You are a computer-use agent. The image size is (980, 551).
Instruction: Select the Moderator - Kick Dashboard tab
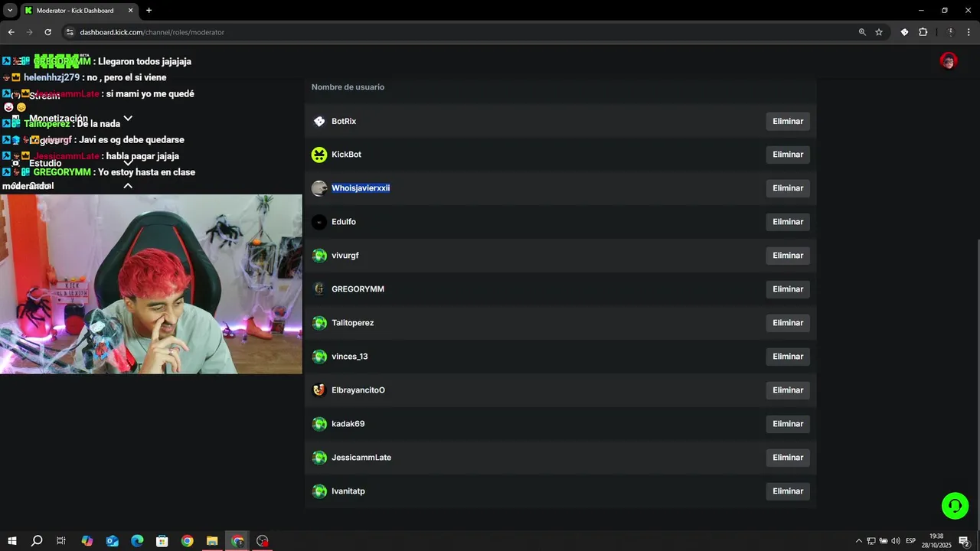(79, 11)
